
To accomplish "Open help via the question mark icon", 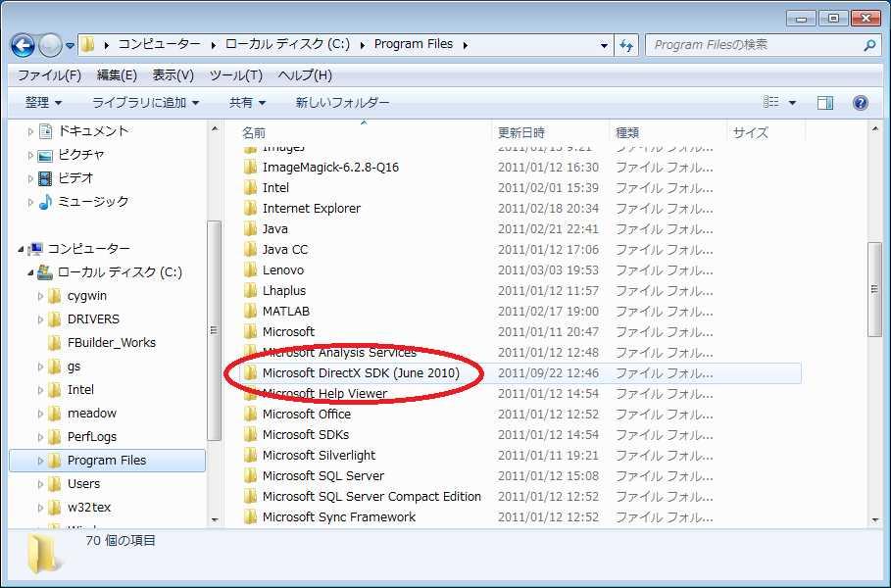I will tap(860, 102).
